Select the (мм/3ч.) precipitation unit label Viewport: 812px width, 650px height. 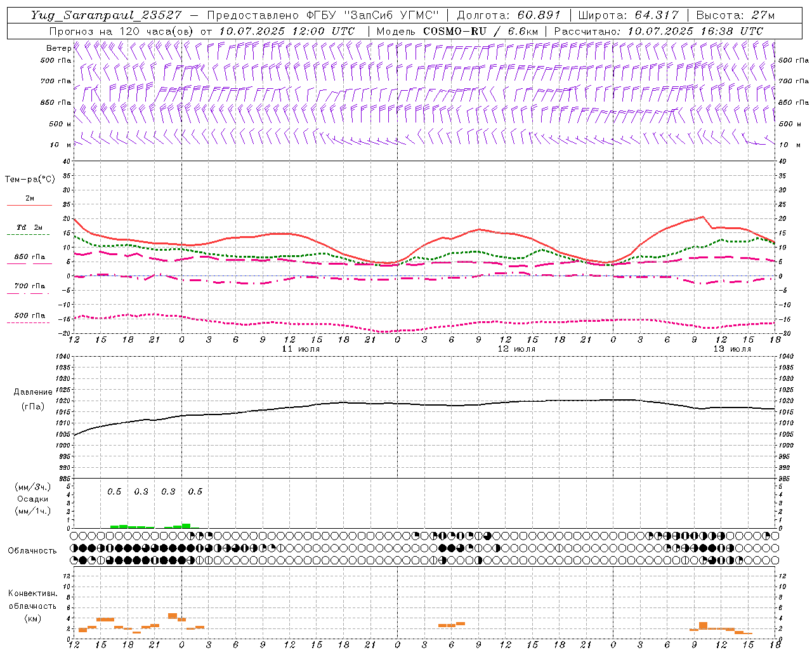point(33,487)
